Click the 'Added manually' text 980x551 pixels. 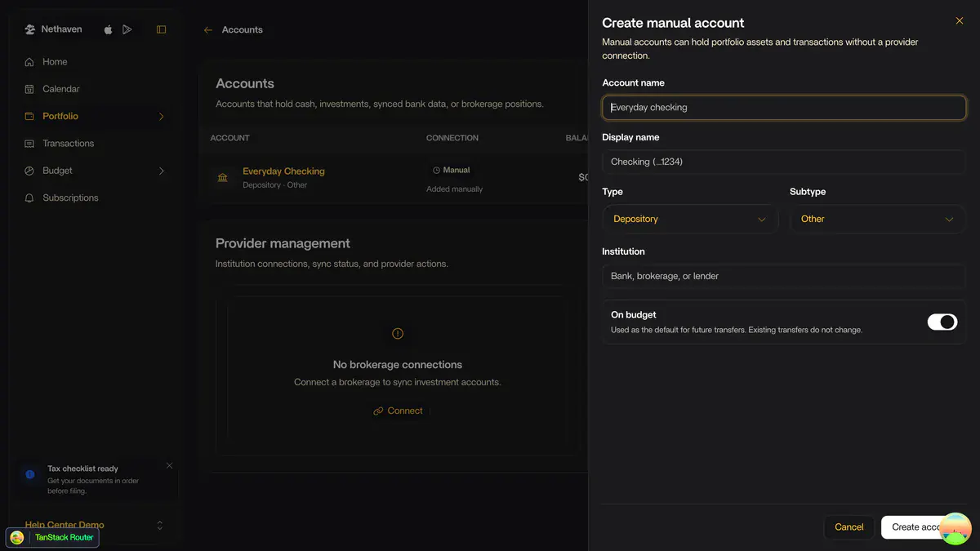(454, 189)
